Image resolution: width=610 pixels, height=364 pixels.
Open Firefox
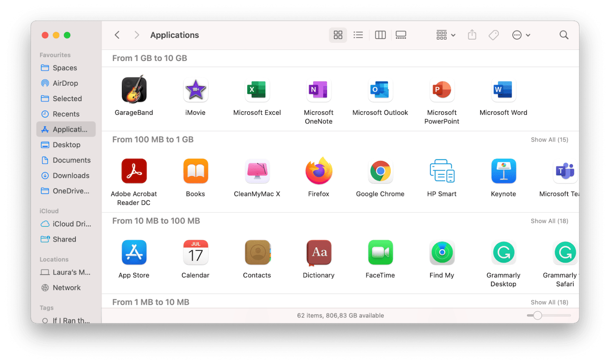tap(319, 171)
